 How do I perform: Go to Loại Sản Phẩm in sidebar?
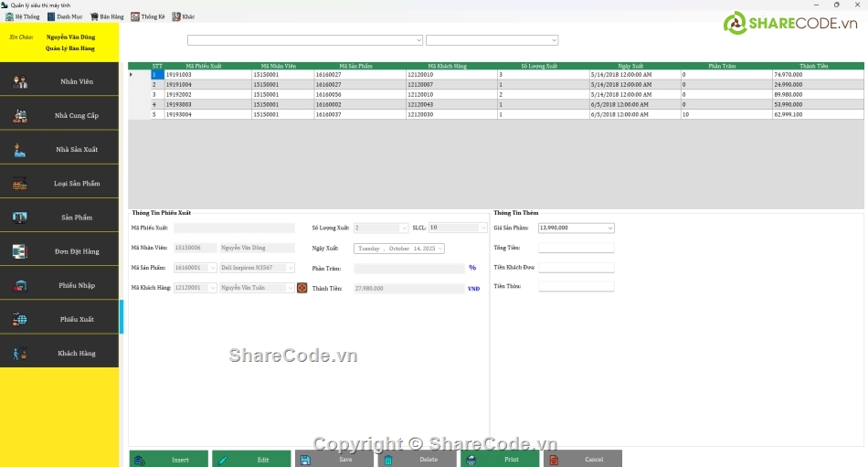tap(59, 184)
